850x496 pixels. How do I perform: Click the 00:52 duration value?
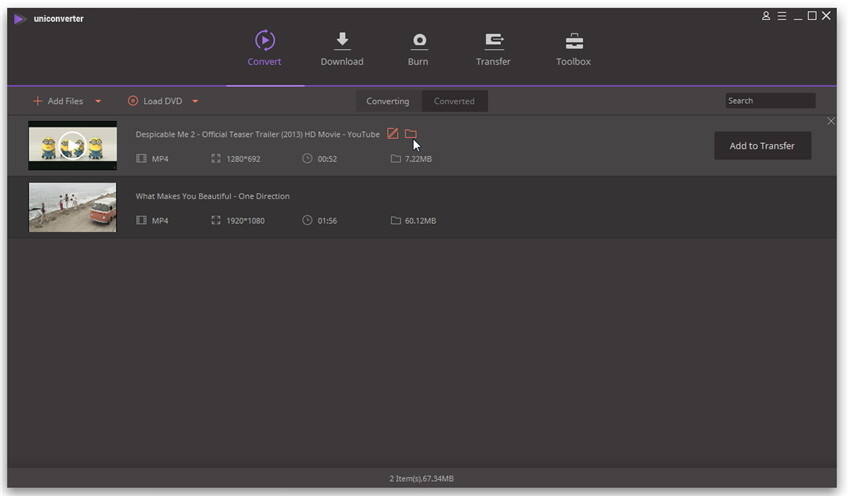pos(327,159)
